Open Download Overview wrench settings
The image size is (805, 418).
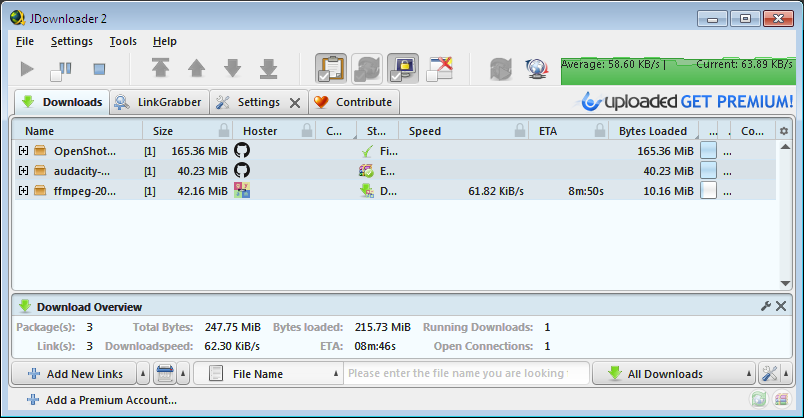pyautogui.click(x=765, y=307)
